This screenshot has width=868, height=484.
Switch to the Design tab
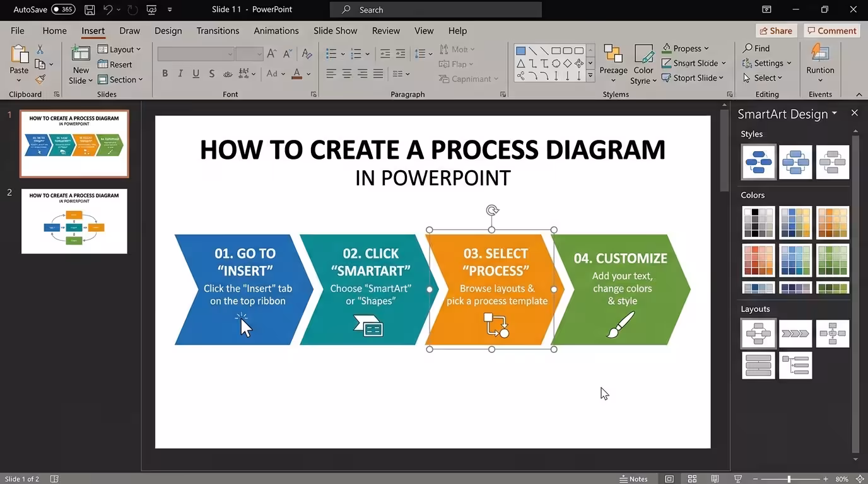(x=168, y=30)
